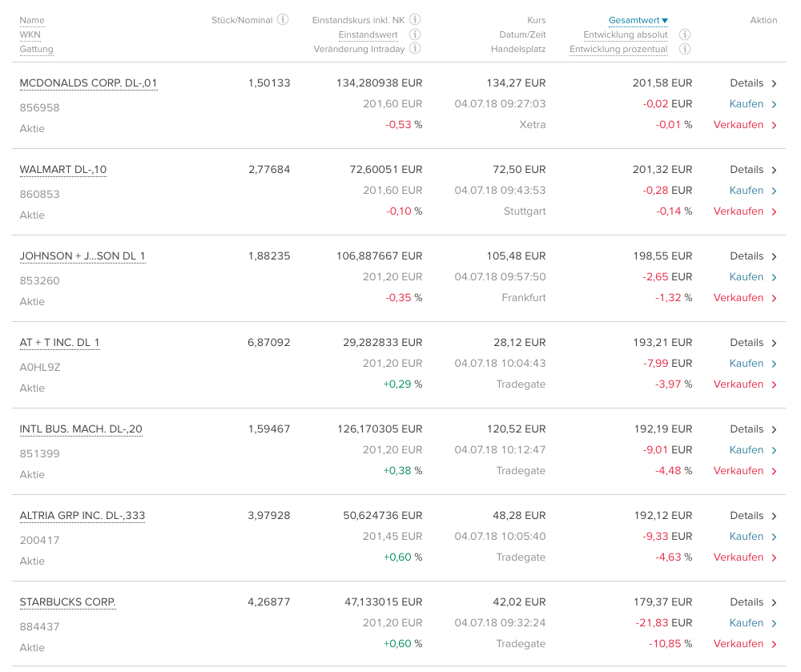Click Kaufen in Intl Bus. Mach. row

point(754,450)
